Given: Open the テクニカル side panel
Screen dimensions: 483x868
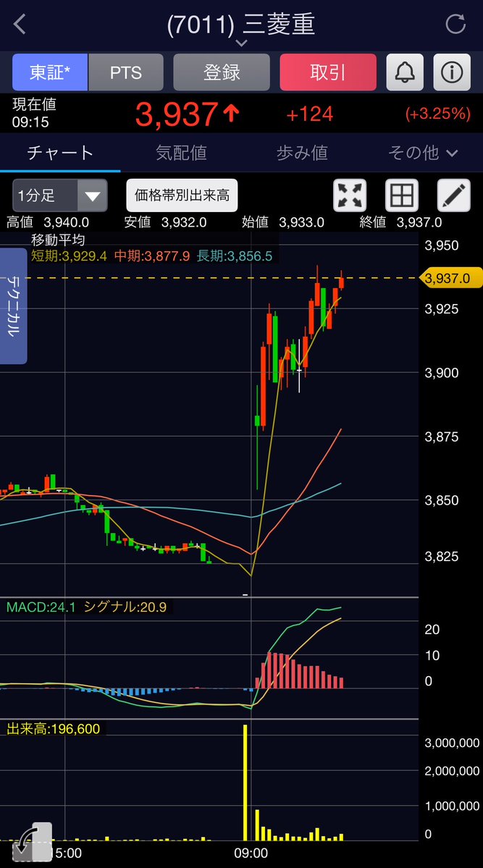Looking at the screenshot, I should [x=13, y=306].
